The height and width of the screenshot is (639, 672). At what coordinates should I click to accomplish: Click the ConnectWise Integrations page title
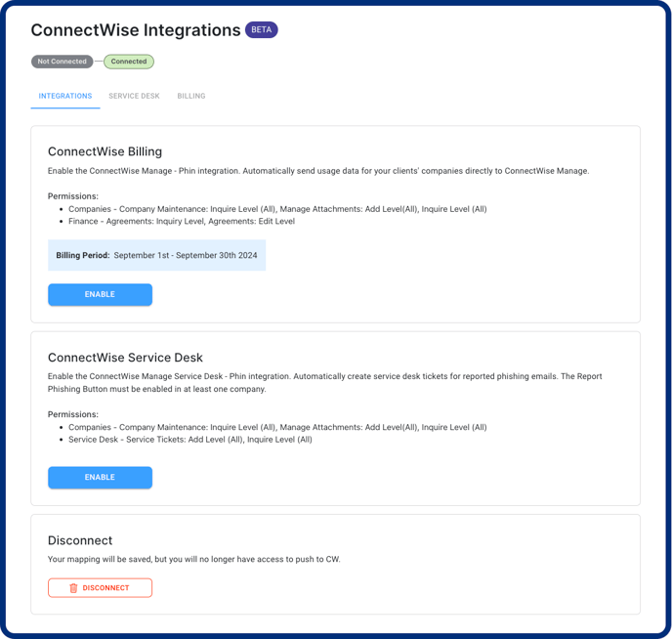click(136, 30)
